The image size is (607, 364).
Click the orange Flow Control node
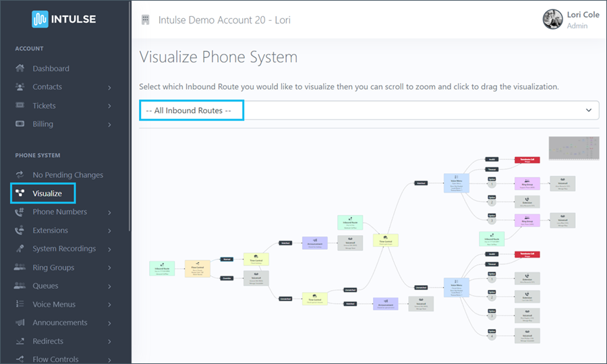tap(198, 268)
